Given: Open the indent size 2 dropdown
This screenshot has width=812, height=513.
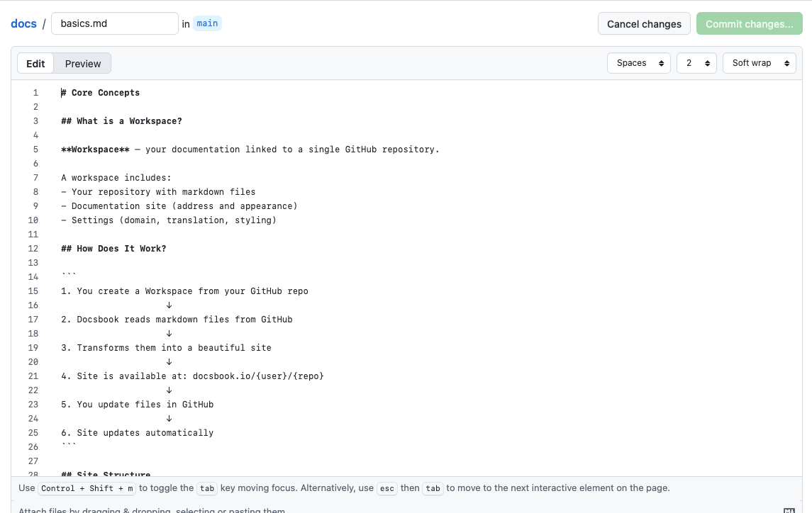Looking at the screenshot, I should click(696, 63).
